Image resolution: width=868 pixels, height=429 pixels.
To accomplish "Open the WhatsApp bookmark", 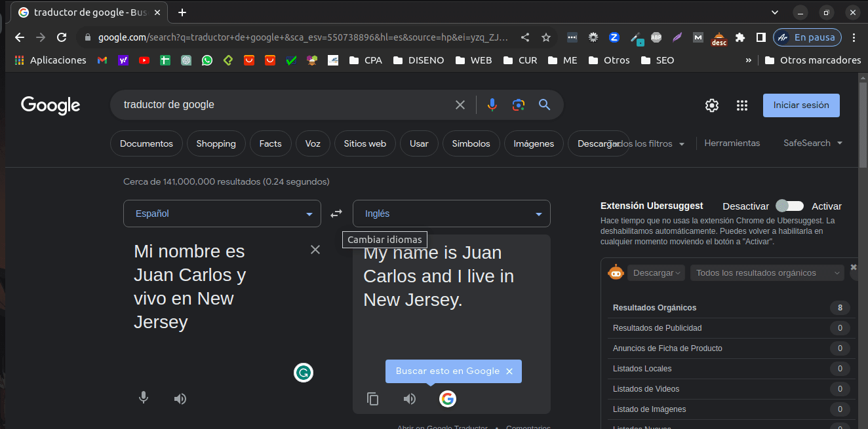I will click(x=207, y=60).
